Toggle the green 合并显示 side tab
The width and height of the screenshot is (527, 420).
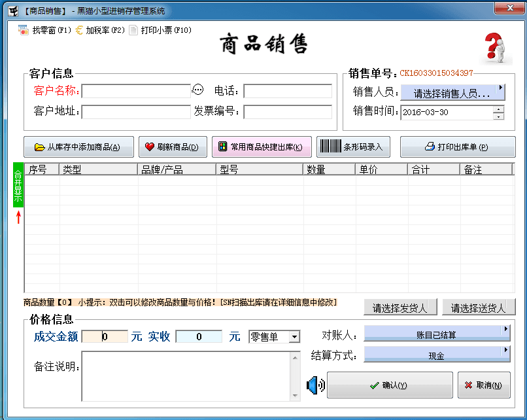(x=18, y=185)
